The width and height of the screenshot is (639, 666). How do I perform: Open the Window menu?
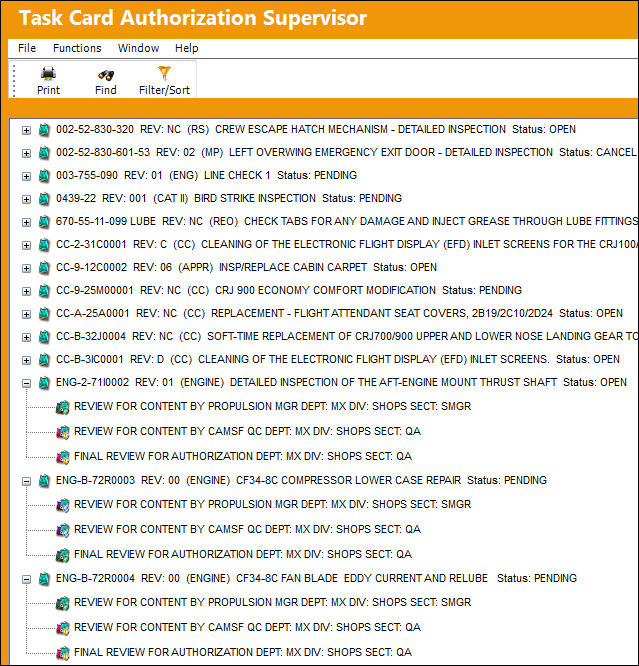point(139,48)
